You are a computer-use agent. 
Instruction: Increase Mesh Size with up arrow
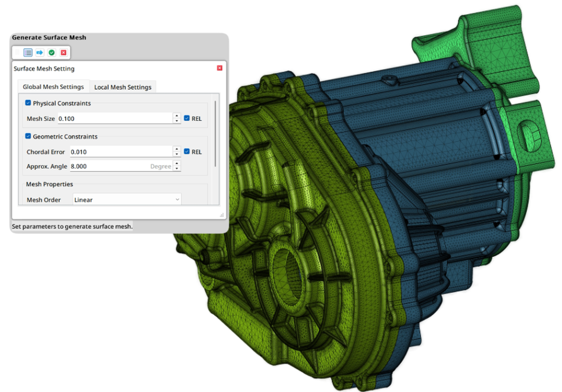coord(177,115)
